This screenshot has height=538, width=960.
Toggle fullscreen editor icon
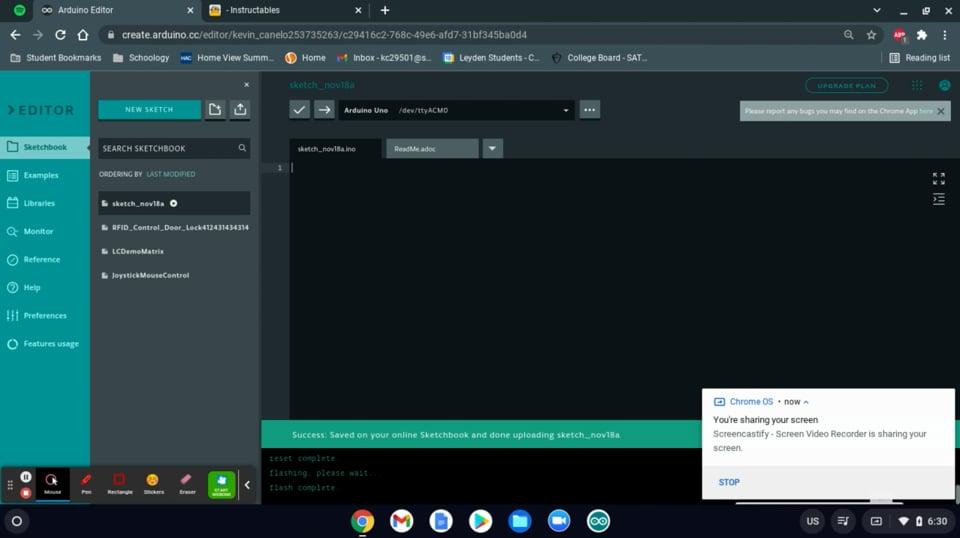coord(939,179)
